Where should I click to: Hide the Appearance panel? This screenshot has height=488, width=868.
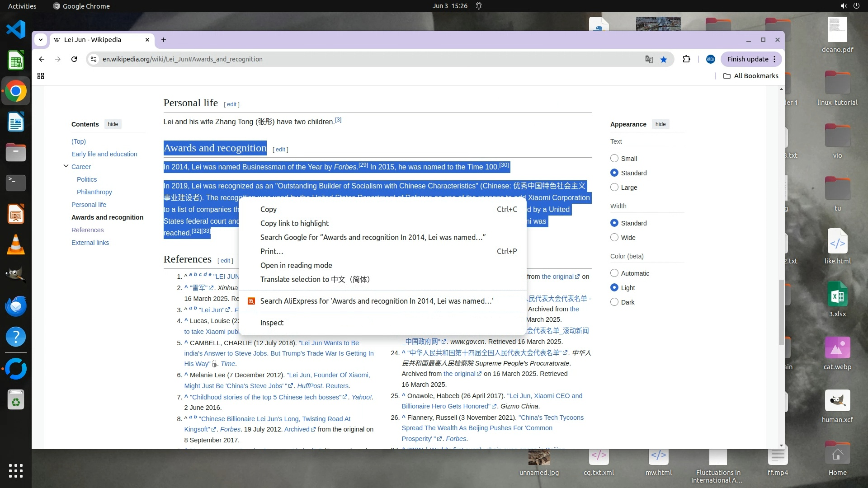tap(660, 124)
